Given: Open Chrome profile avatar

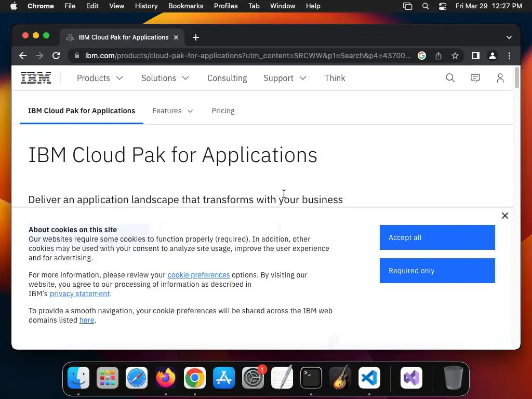Looking at the screenshot, I should 493,56.
